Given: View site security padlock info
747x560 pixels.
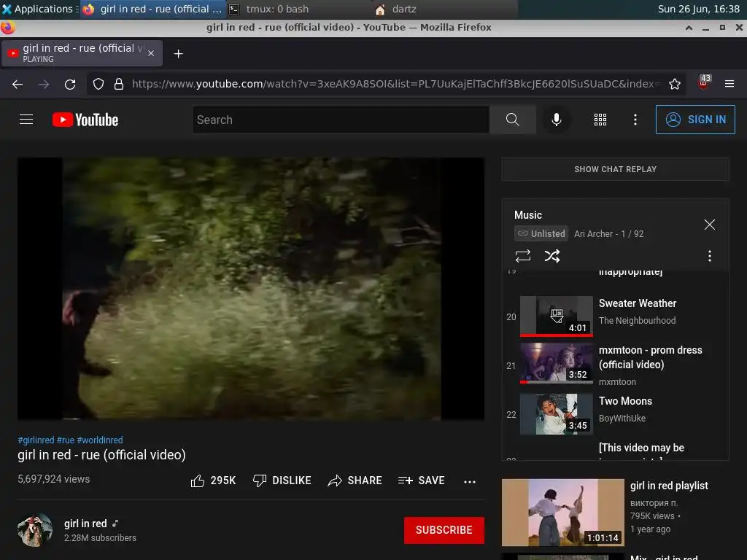Looking at the screenshot, I should click(x=119, y=85).
